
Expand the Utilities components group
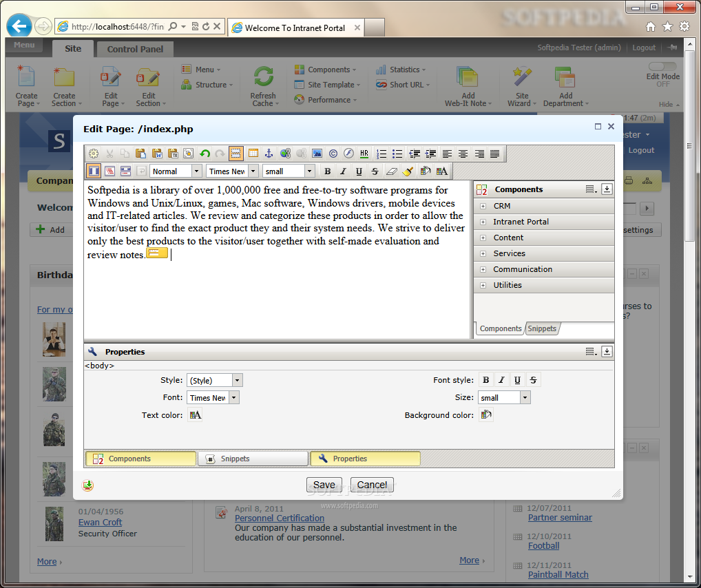click(x=483, y=285)
